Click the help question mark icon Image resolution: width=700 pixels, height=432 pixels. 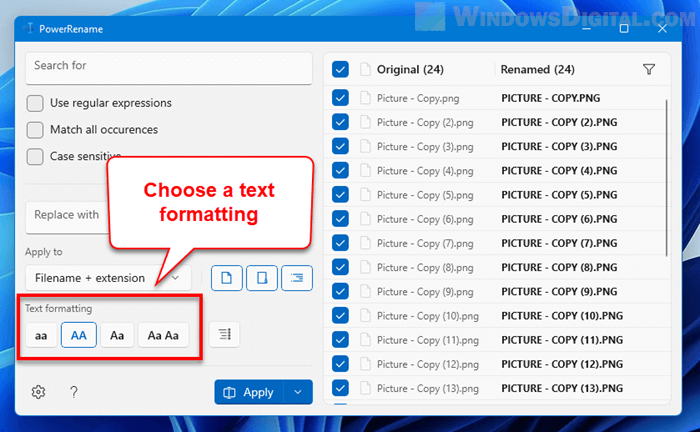pyautogui.click(x=74, y=392)
